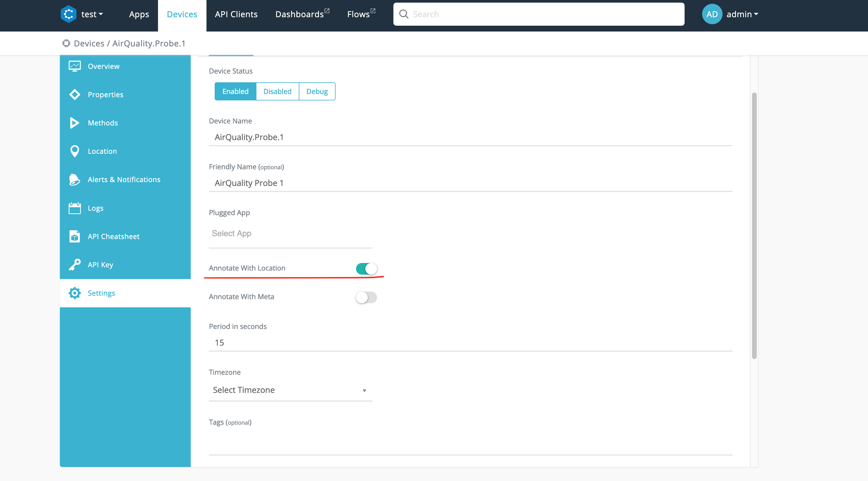This screenshot has height=481, width=868.
Task: Click the Properties diamond icon
Action: pos(74,94)
